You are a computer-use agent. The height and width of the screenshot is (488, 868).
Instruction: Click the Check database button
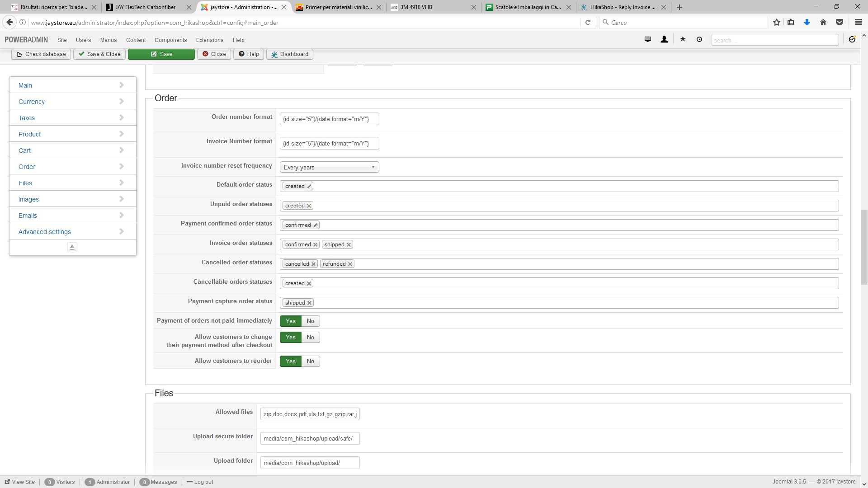[x=41, y=54]
